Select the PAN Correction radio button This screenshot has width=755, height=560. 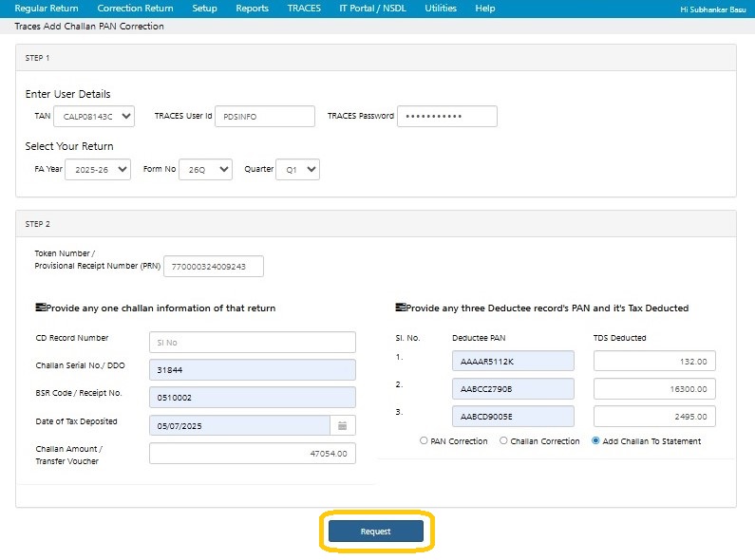click(424, 441)
